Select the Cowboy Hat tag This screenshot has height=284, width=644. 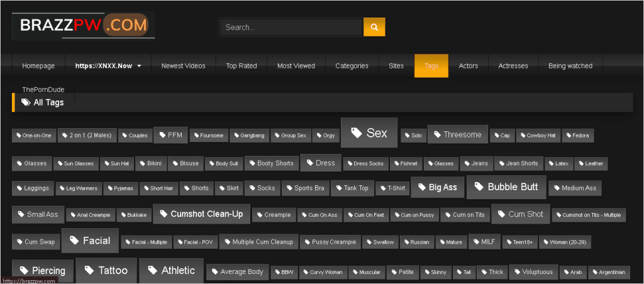pyautogui.click(x=538, y=136)
